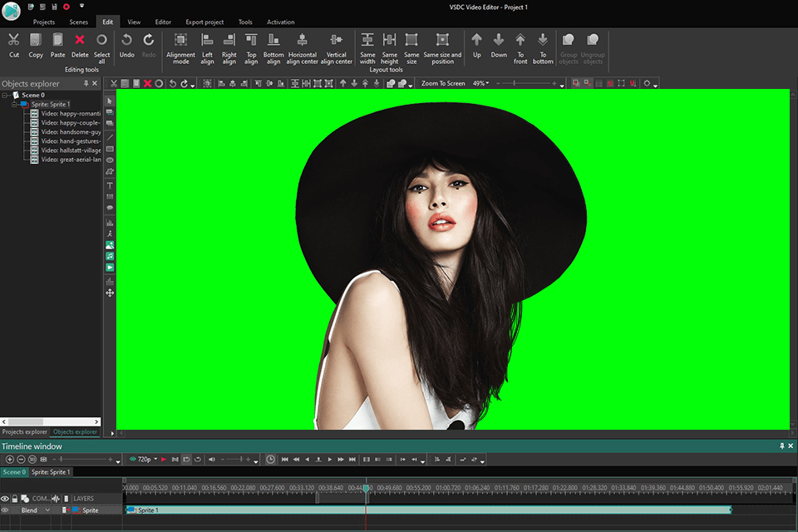Undo the last action
The width and height of the screenshot is (798, 532).
(x=126, y=46)
